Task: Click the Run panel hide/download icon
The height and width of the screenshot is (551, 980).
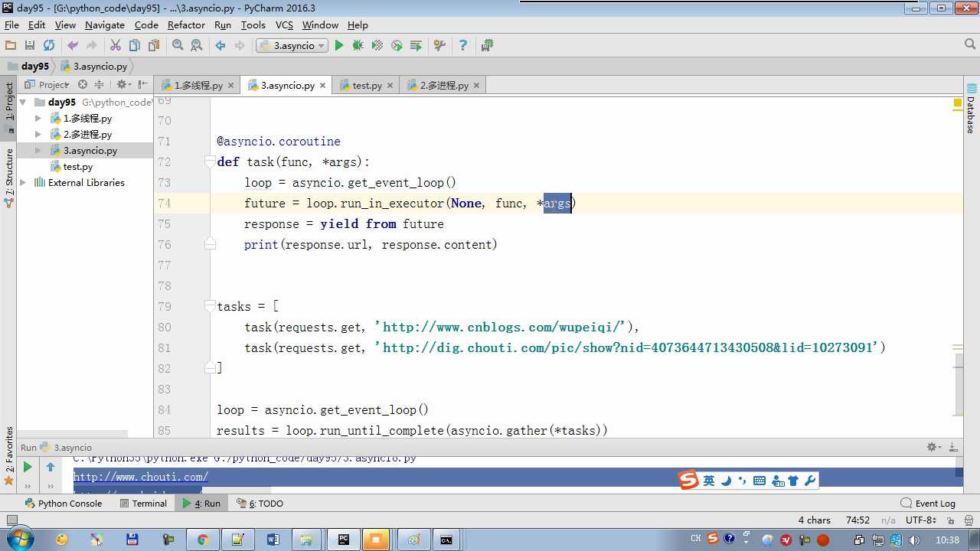Action: [954, 447]
